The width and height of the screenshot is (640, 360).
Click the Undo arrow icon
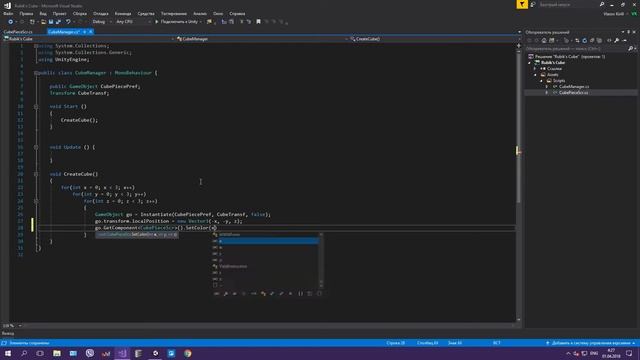tap(68, 22)
